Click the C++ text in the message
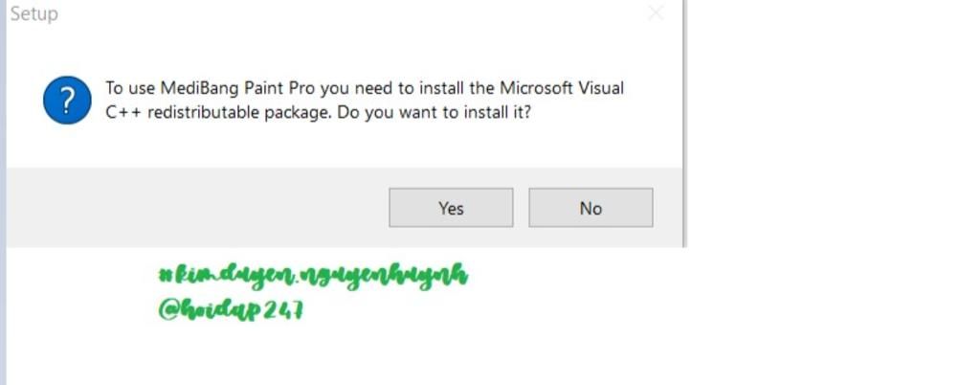Viewport: 980px width, 385px height. click(123, 113)
